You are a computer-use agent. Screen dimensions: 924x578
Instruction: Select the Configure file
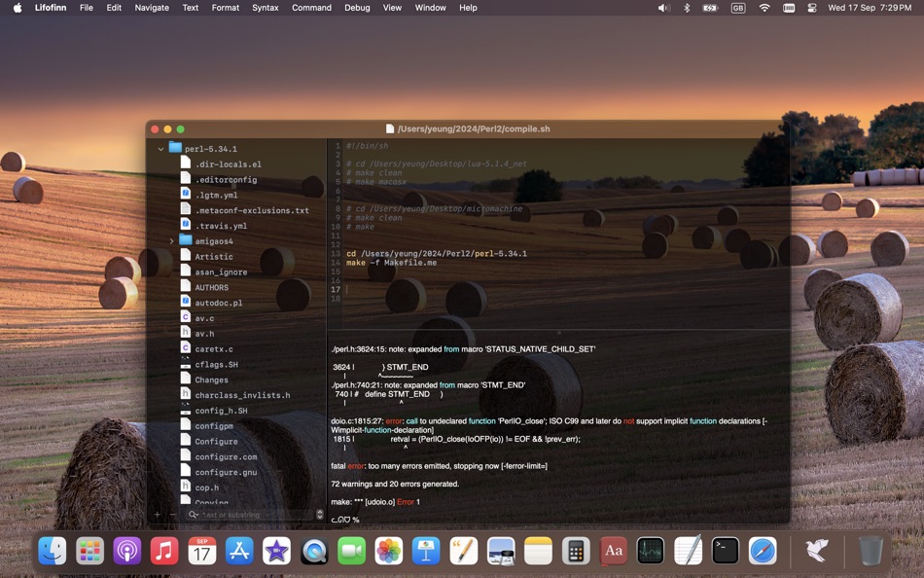click(x=216, y=441)
